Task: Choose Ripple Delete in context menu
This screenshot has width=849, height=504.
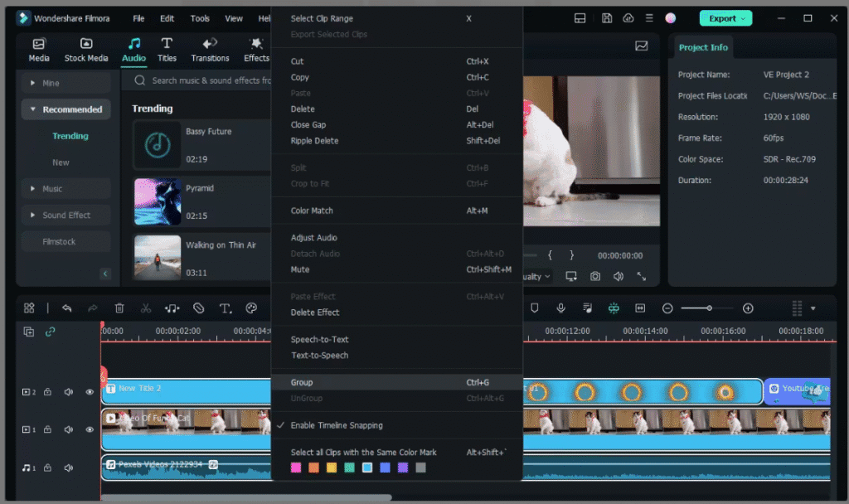Action: click(x=397, y=141)
